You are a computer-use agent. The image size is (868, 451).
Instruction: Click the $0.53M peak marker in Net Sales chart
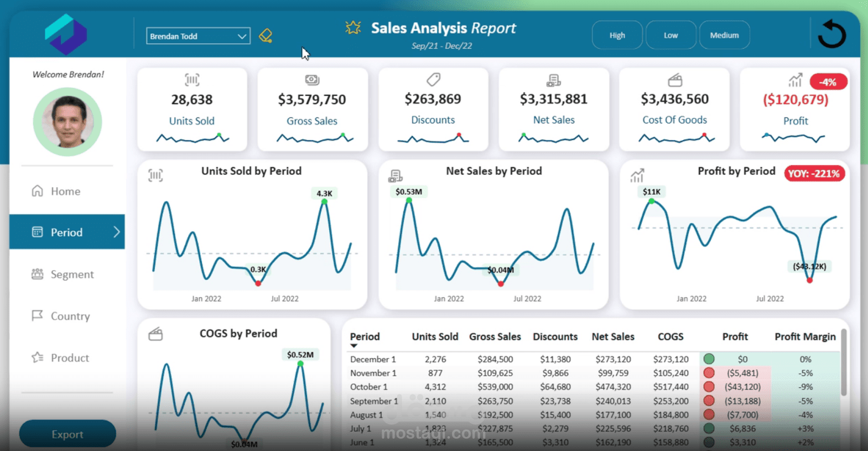pyautogui.click(x=409, y=200)
